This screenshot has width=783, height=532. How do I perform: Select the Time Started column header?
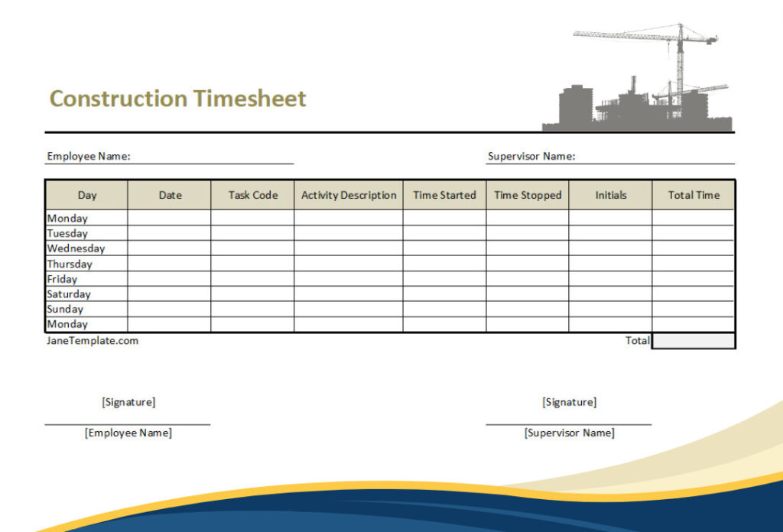(x=444, y=195)
